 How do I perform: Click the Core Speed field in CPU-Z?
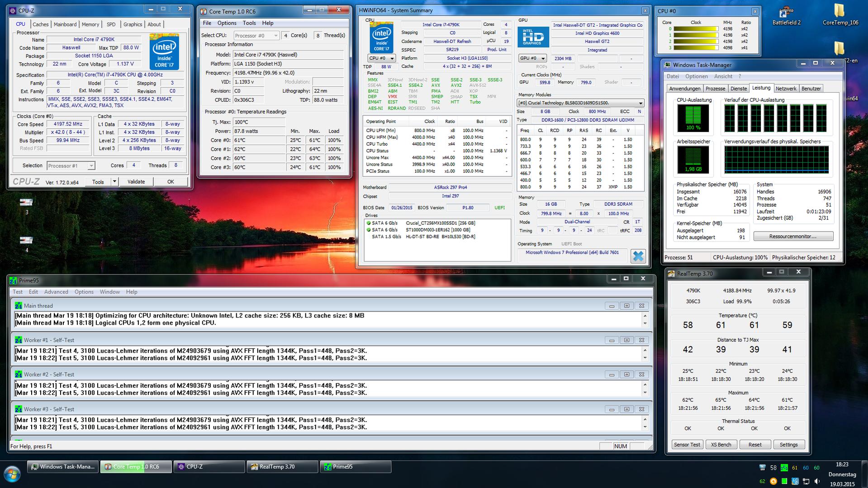[x=68, y=124]
